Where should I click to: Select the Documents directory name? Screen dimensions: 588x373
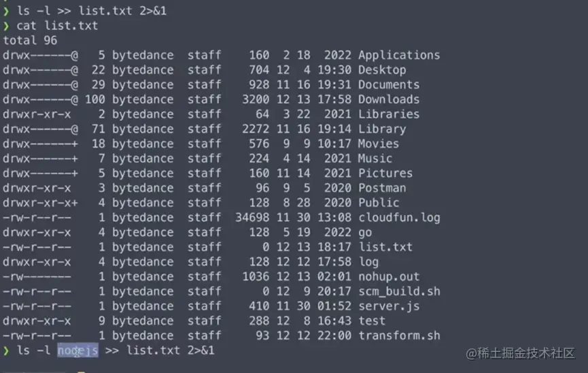[389, 85]
